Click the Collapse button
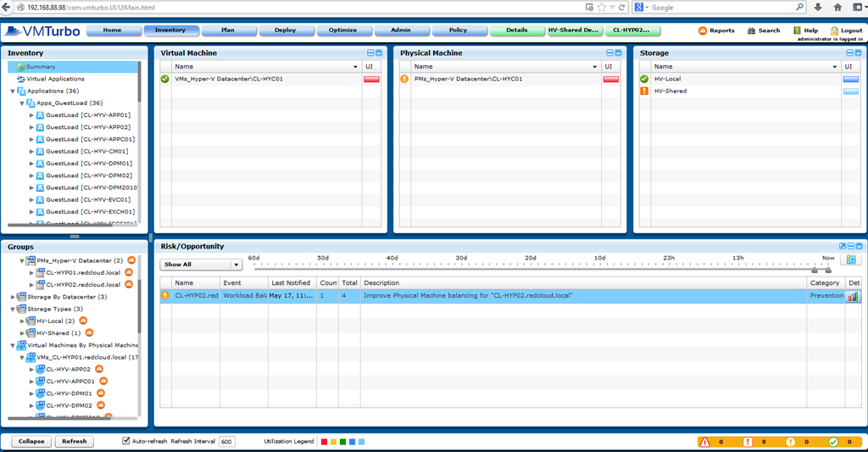 click(x=31, y=442)
